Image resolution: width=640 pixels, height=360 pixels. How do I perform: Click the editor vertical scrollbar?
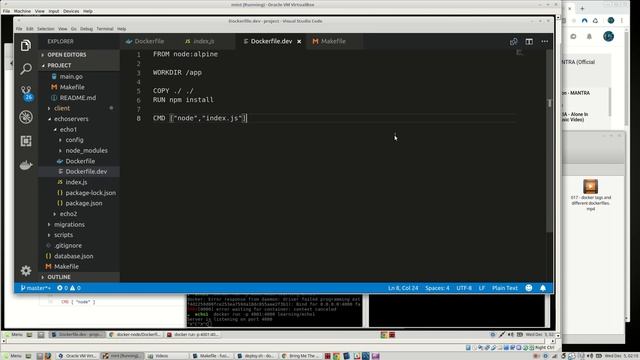pyautogui.click(x=549, y=141)
